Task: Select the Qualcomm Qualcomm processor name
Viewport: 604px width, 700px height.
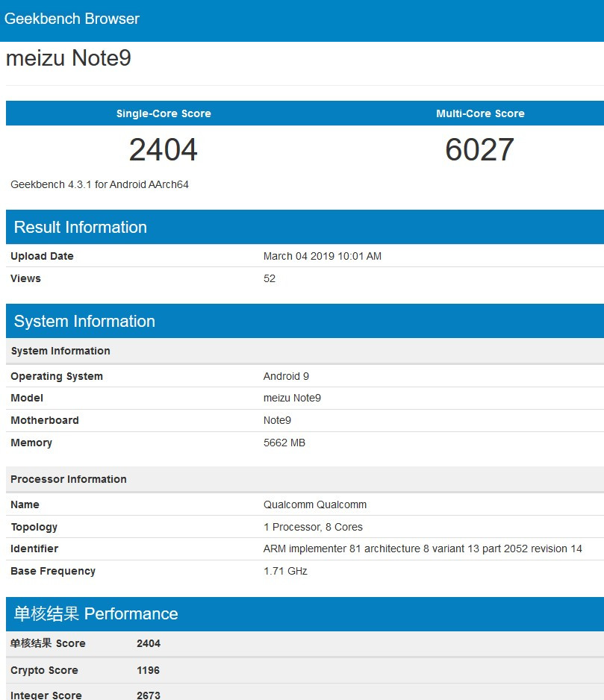Action: click(315, 504)
